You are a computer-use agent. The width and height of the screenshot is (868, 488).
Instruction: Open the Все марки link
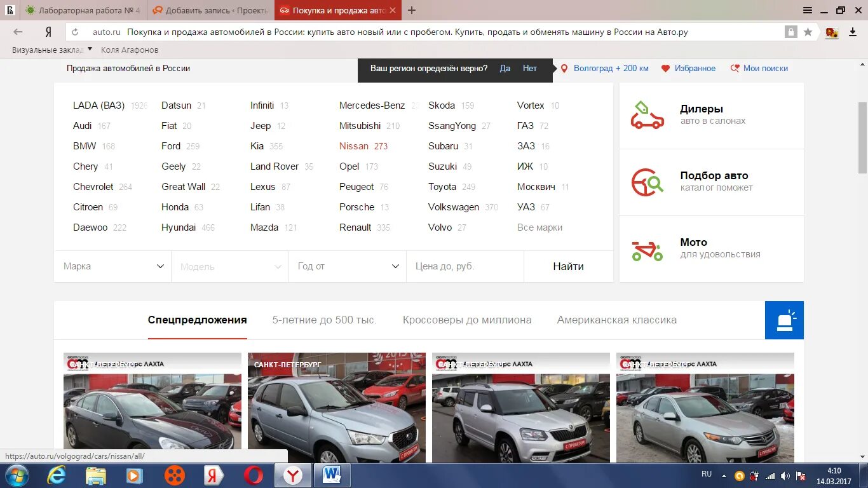[x=539, y=227]
